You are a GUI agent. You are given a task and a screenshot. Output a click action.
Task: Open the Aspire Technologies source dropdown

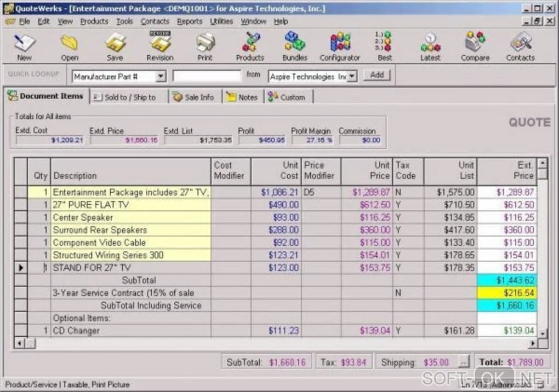pyautogui.click(x=352, y=76)
